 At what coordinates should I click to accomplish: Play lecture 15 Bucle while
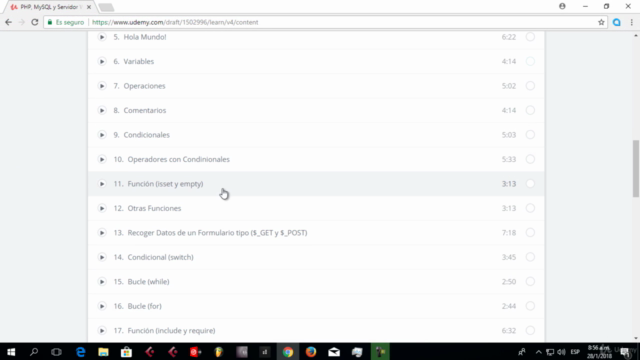tap(102, 282)
